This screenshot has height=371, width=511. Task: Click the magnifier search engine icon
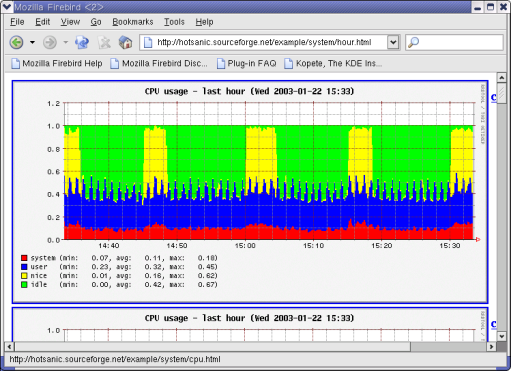click(413, 42)
